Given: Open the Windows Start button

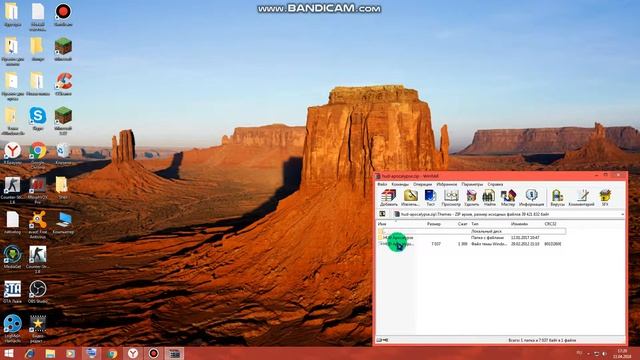Looking at the screenshot, I should (x=9, y=353).
